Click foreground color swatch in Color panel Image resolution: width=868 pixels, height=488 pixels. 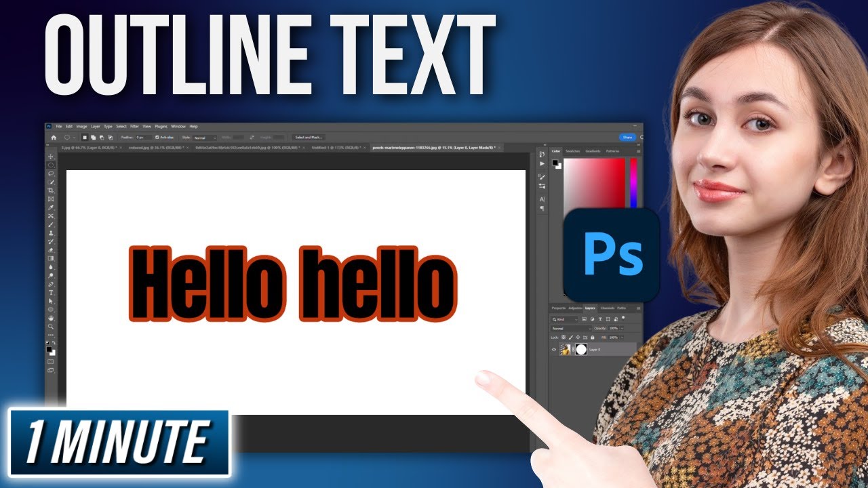click(555, 163)
